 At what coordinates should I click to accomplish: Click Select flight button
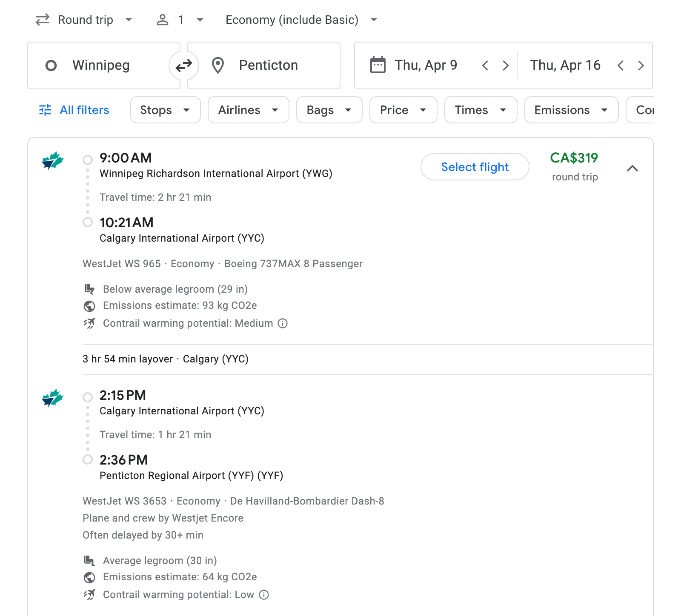475,167
